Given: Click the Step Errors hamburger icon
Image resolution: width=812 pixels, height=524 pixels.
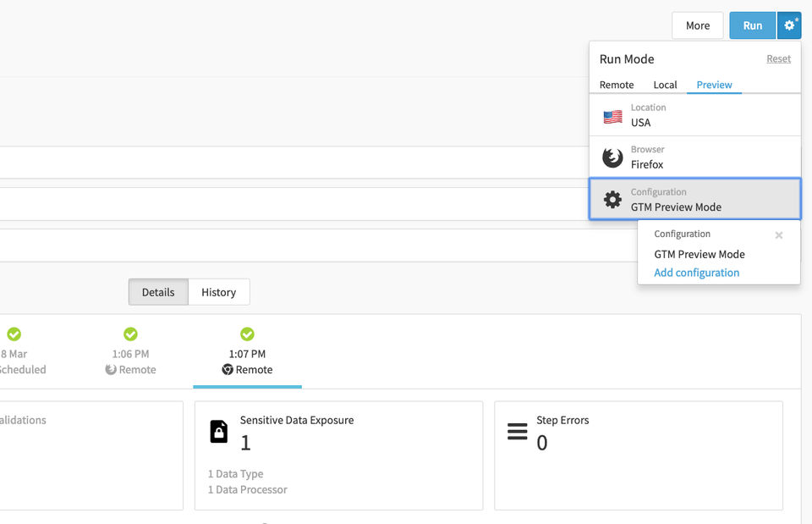Looking at the screenshot, I should [517, 431].
